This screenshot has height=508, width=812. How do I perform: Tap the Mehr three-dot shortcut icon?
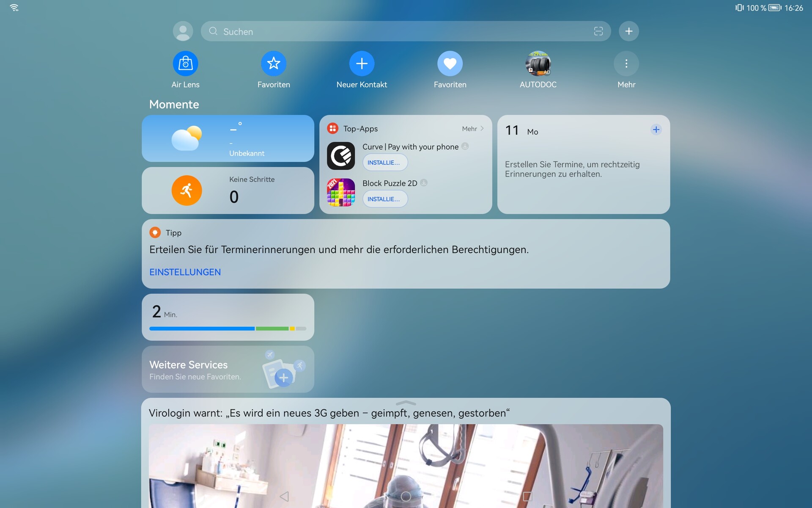click(x=626, y=63)
